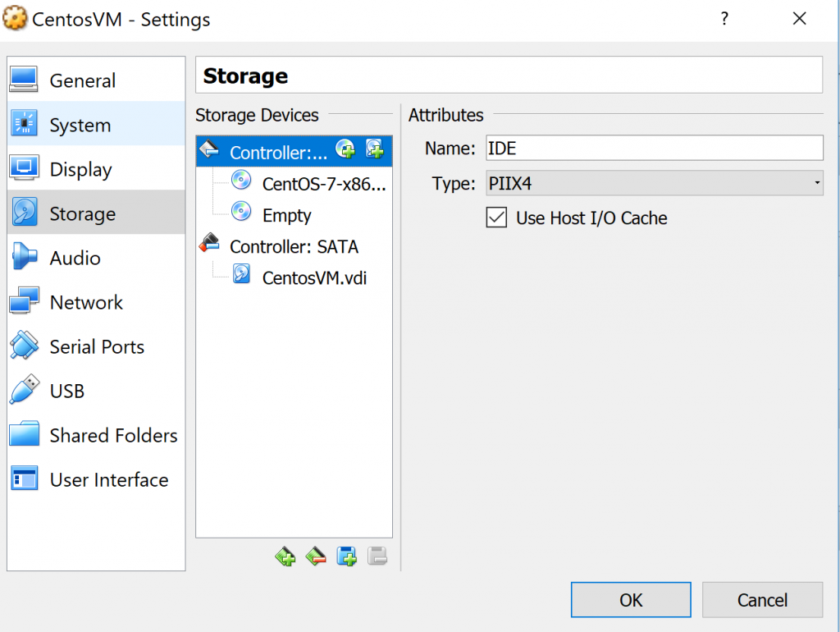Add hard disk to IDE controller
The width and height of the screenshot is (840, 632).
point(374,149)
